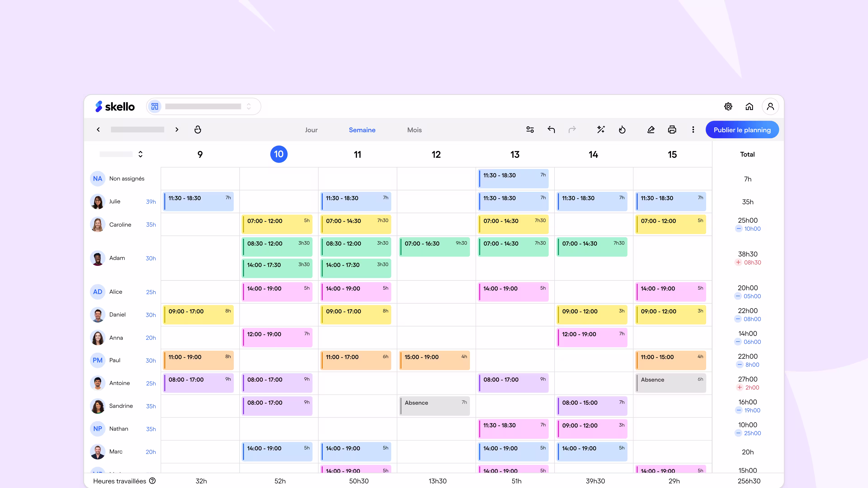Click the filter sliders icon
This screenshot has height=488, width=868.
pos(530,130)
